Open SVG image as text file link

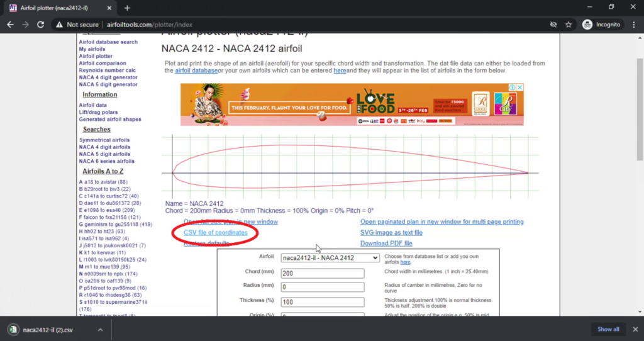[391, 233]
